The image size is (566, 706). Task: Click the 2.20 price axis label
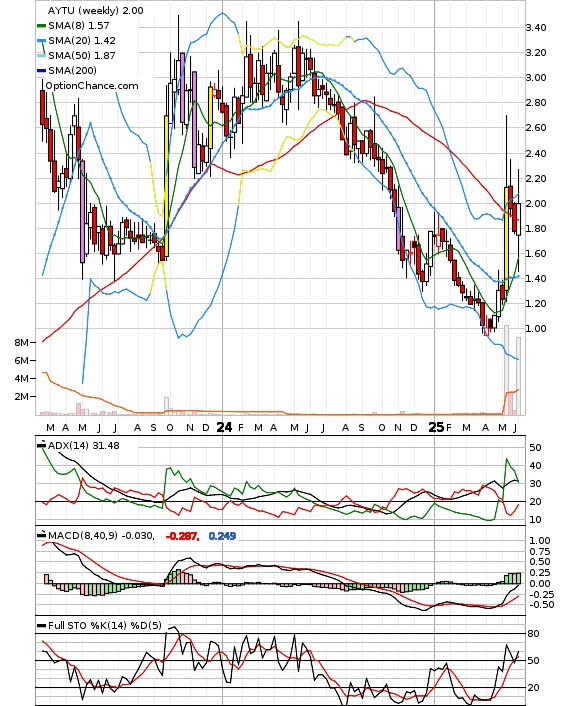[x=536, y=179]
